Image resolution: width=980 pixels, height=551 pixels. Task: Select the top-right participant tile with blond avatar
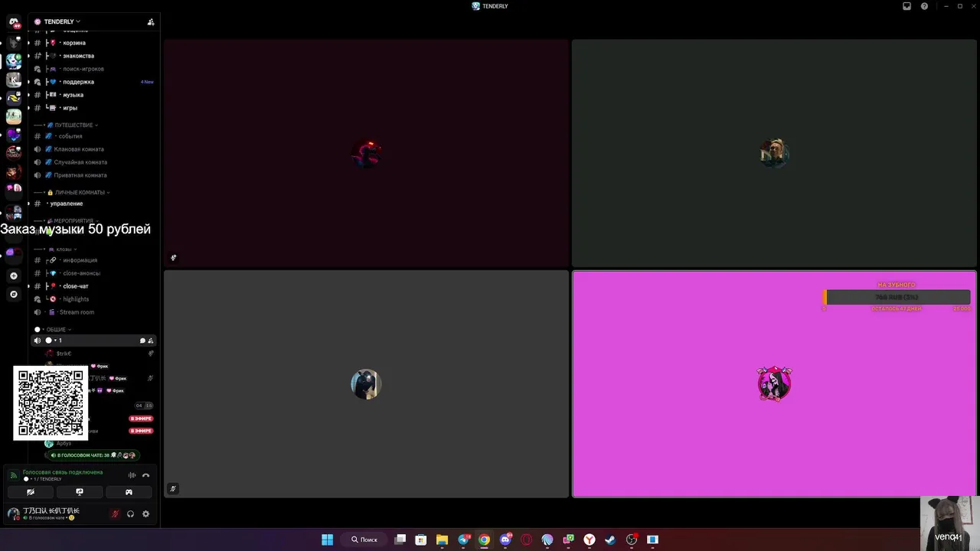pyautogui.click(x=774, y=152)
